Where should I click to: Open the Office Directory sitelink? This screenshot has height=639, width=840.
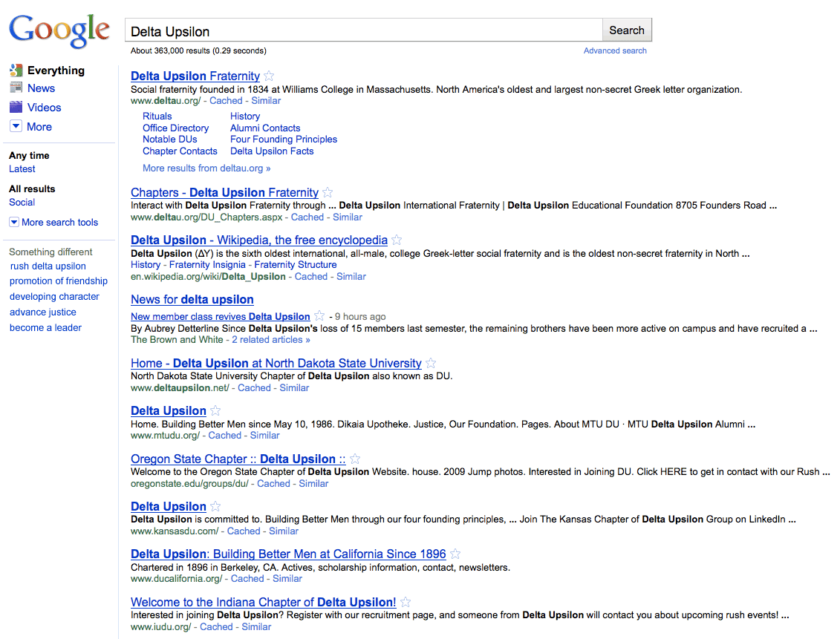pos(176,128)
